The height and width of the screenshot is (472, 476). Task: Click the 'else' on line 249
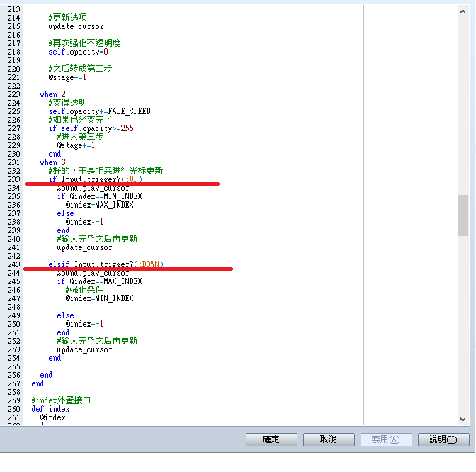65,315
